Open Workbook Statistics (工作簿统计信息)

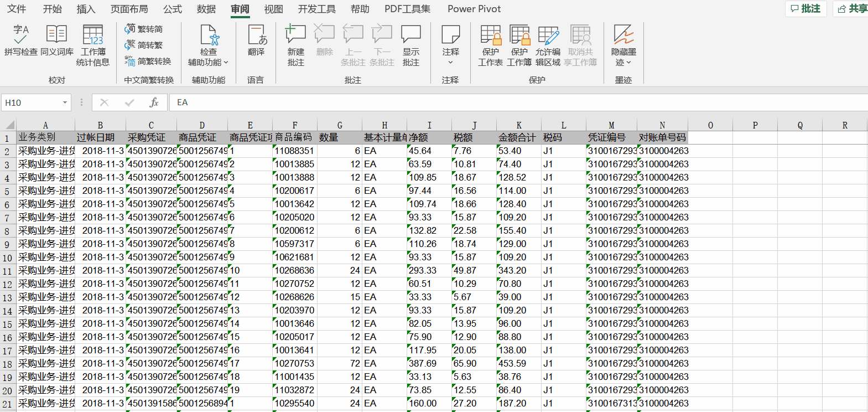point(92,45)
